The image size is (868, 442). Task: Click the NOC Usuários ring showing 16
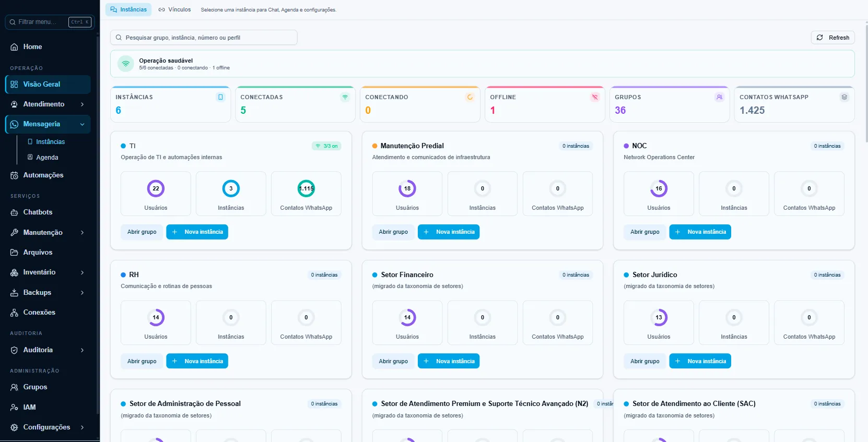[x=659, y=188]
